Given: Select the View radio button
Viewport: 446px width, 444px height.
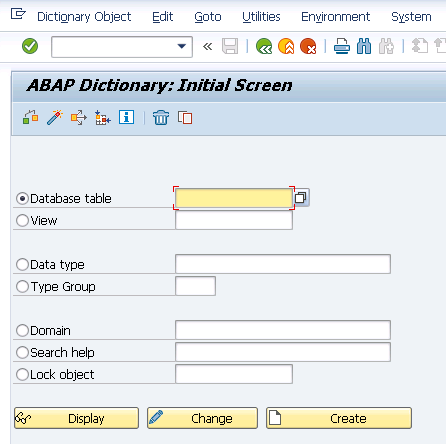Looking at the screenshot, I should (22, 221).
